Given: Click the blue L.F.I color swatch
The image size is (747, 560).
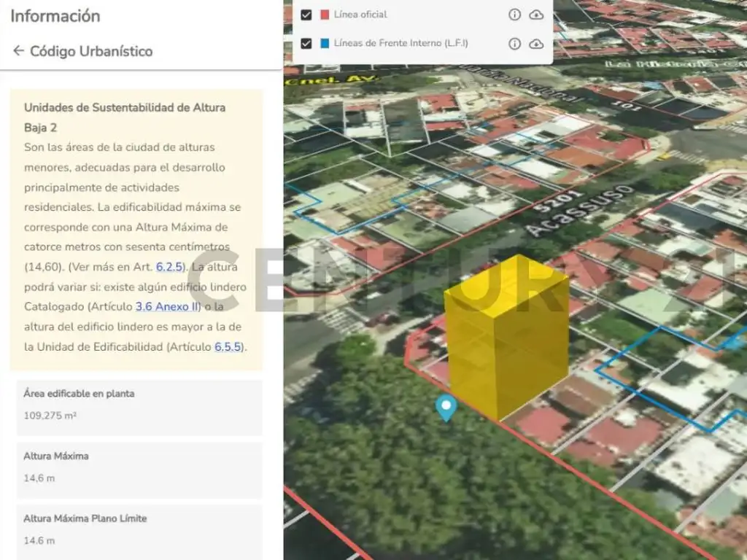Looking at the screenshot, I should pyautogui.click(x=325, y=44).
